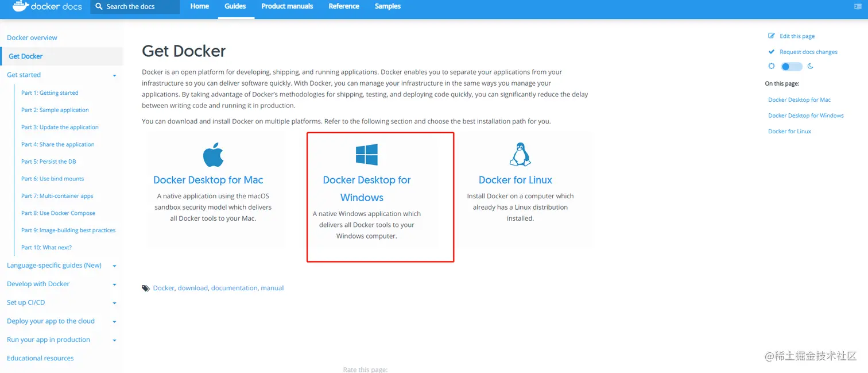Image resolution: width=868 pixels, height=373 pixels.
Task: Click Docker Desktop for Windows heading link
Action: tap(367, 189)
